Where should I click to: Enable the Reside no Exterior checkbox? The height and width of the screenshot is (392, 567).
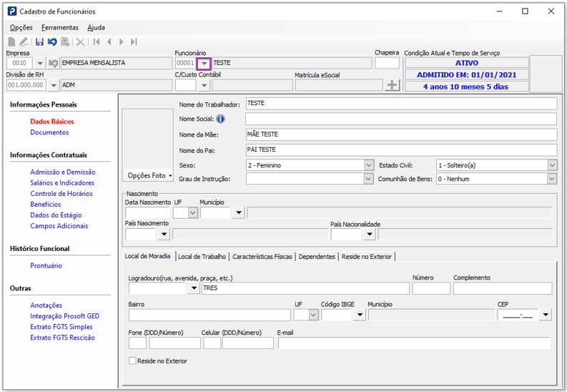pos(132,361)
